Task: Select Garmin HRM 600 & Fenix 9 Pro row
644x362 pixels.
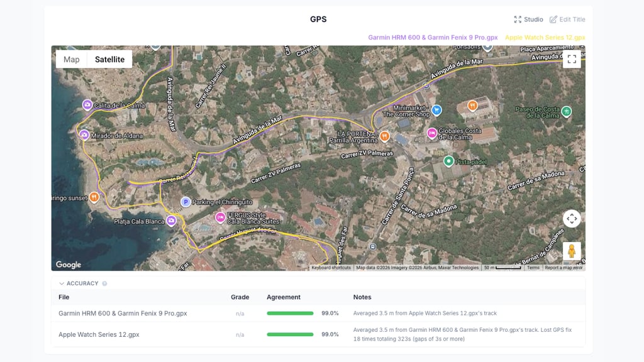Action: (x=318, y=313)
